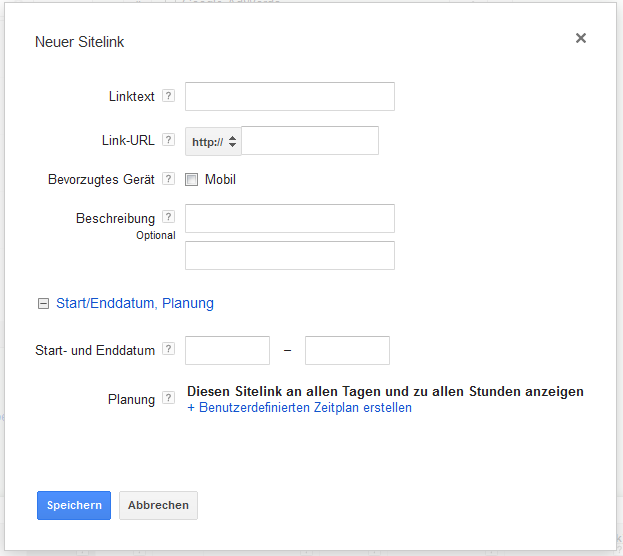Open help for Bevorzugtes Gerät

[x=168, y=180]
